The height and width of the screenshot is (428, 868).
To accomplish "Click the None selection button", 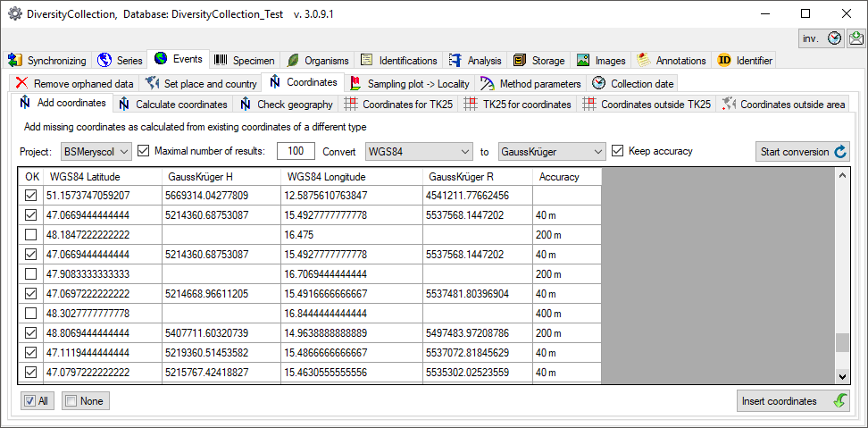I will pos(86,401).
